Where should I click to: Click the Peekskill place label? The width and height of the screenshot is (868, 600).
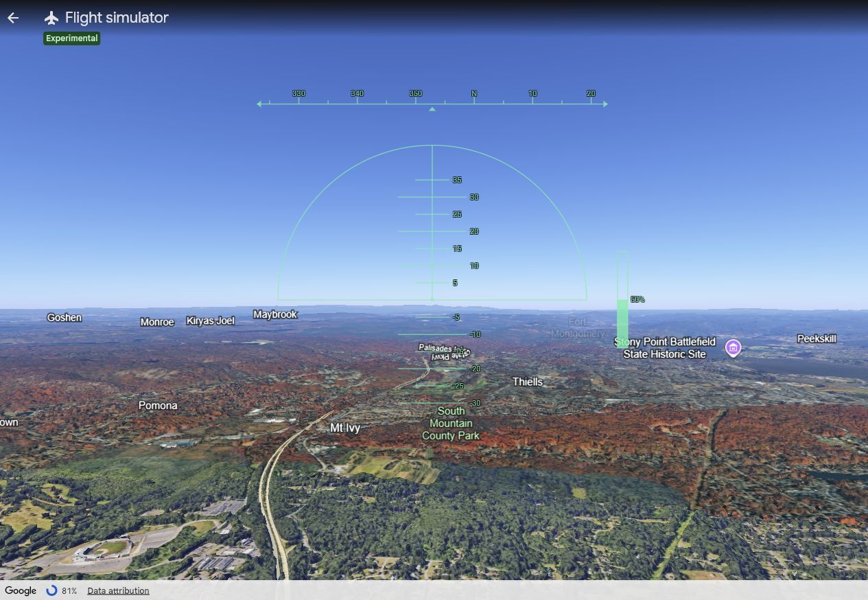(x=817, y=338)
